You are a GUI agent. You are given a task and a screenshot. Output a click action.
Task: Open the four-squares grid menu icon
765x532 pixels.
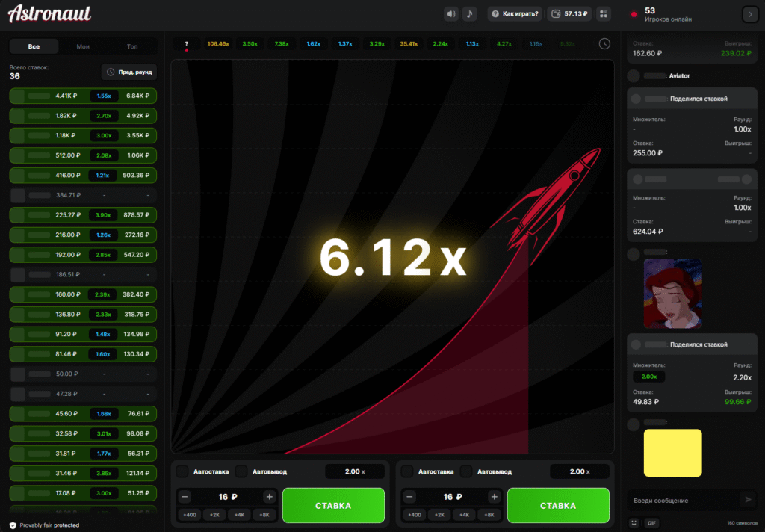(604, 13)
